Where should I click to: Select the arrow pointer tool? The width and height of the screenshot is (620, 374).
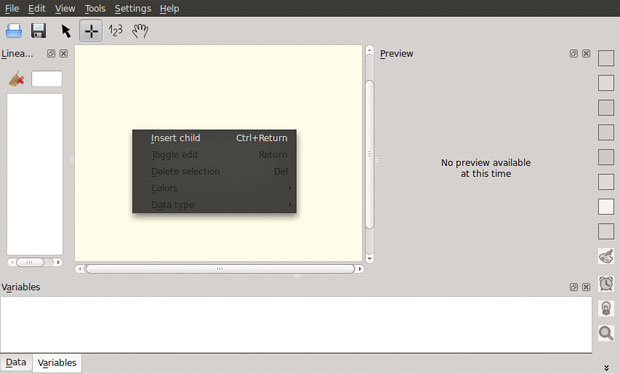[66, 31]
